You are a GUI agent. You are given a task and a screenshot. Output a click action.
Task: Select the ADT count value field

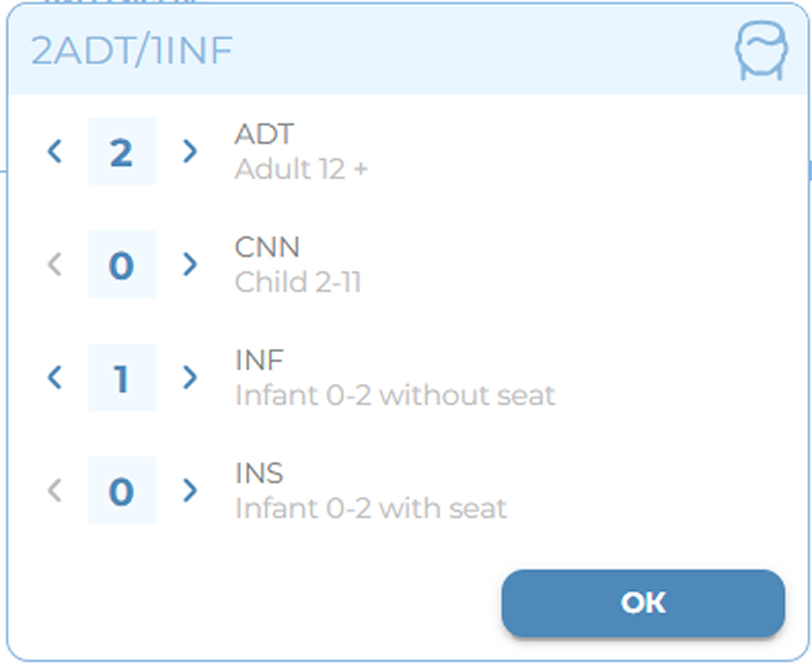[122, 152]
